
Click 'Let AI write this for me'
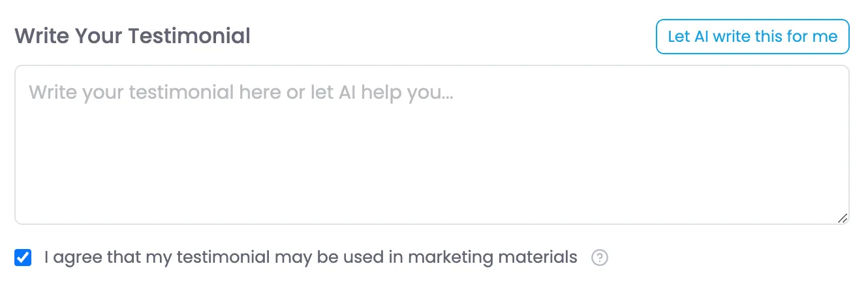click(752, 36)
